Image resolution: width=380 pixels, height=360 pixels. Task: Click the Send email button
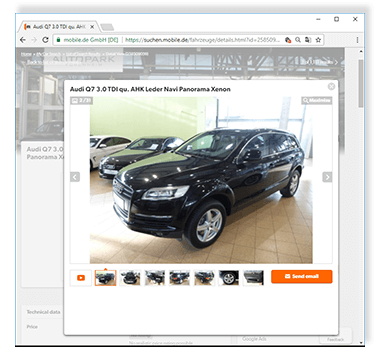tap(302, 277)
